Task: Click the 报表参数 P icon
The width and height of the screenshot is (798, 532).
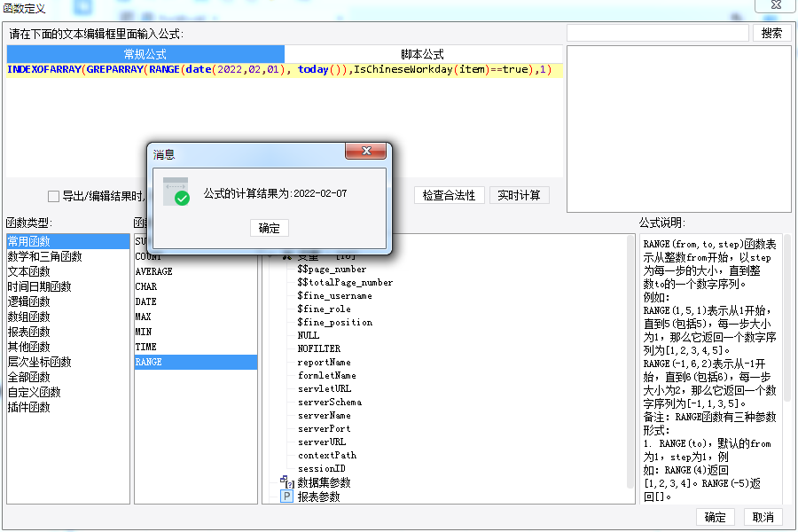Action: click(x=287, y=497)
